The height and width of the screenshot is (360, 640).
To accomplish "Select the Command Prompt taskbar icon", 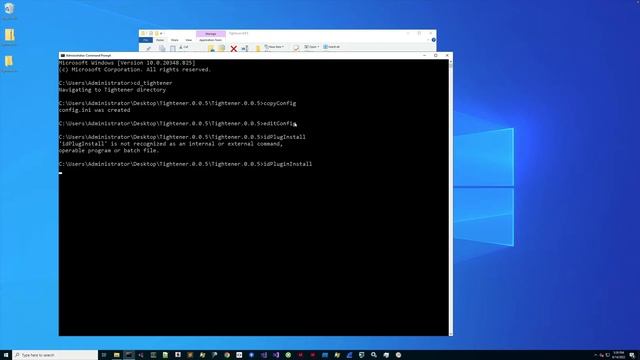I will point(129,355).
